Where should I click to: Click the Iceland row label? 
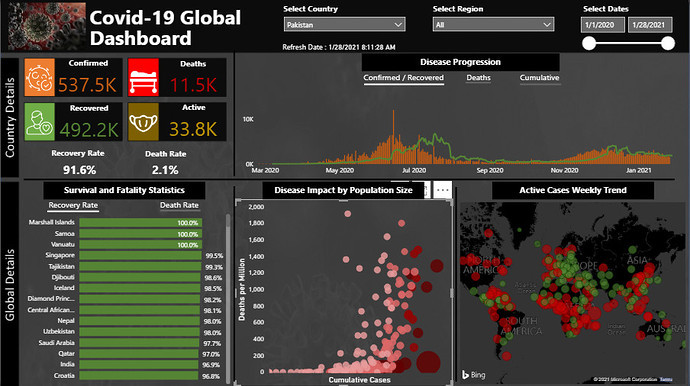click(x=64, y=288)
